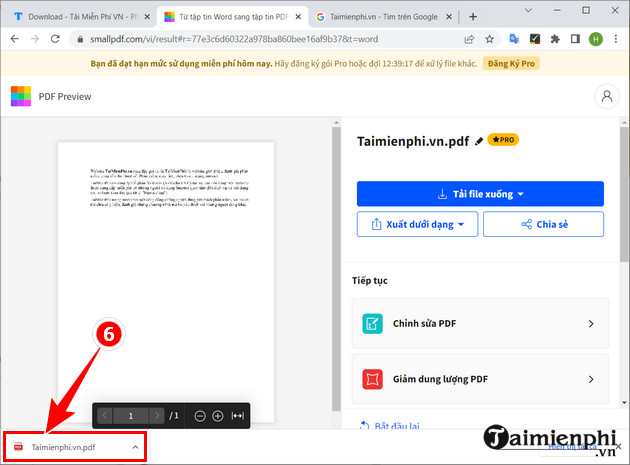Open the user account icon
This screenshot has width=630, height=465.
point(607,96)
